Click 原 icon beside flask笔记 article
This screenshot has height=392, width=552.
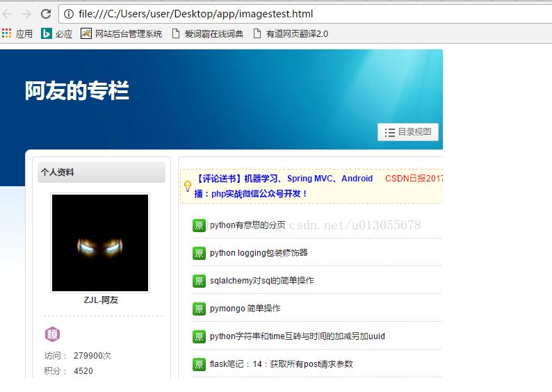[199, 364]
